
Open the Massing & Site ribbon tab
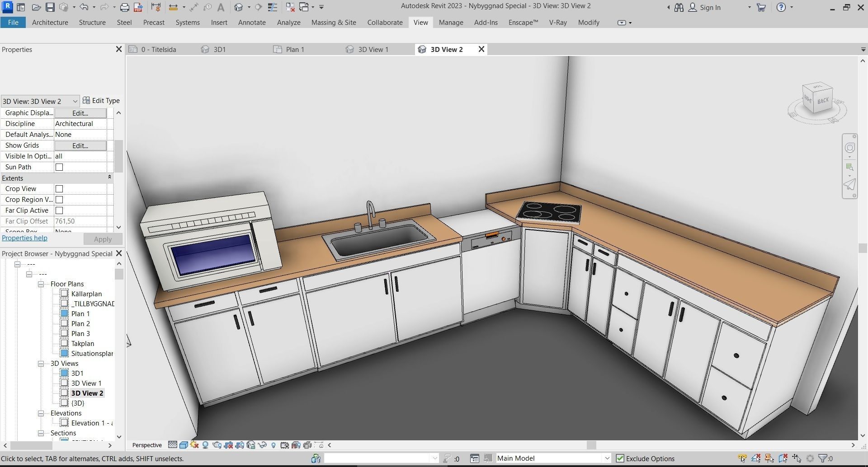tap(334, 23)
